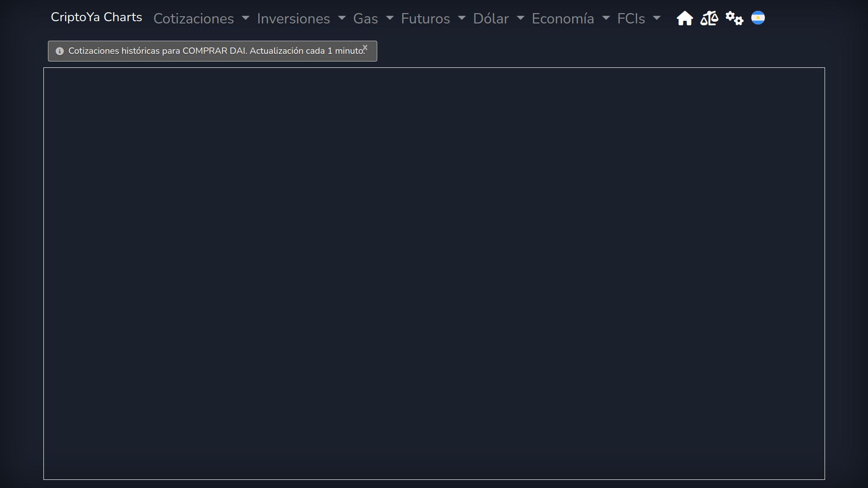Click the CriptoYa Charts brand link
The image size is (868, 488).
click(96, 17)
